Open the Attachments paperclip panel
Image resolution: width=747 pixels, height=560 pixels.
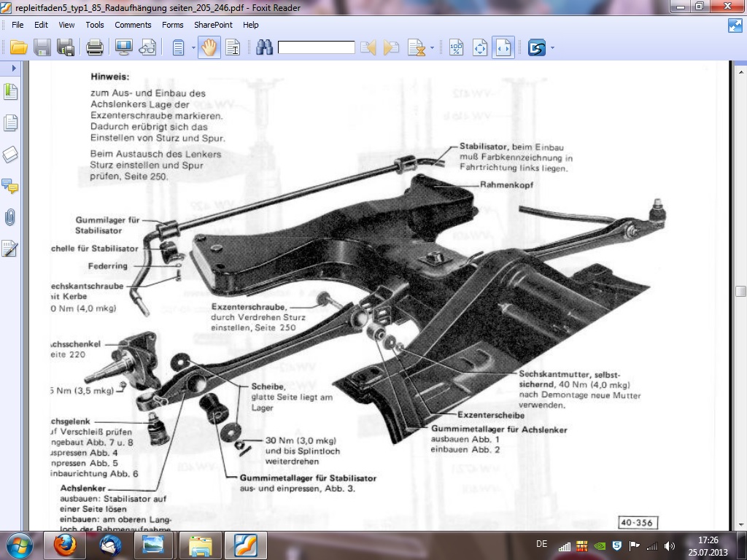tap(10, 217)
